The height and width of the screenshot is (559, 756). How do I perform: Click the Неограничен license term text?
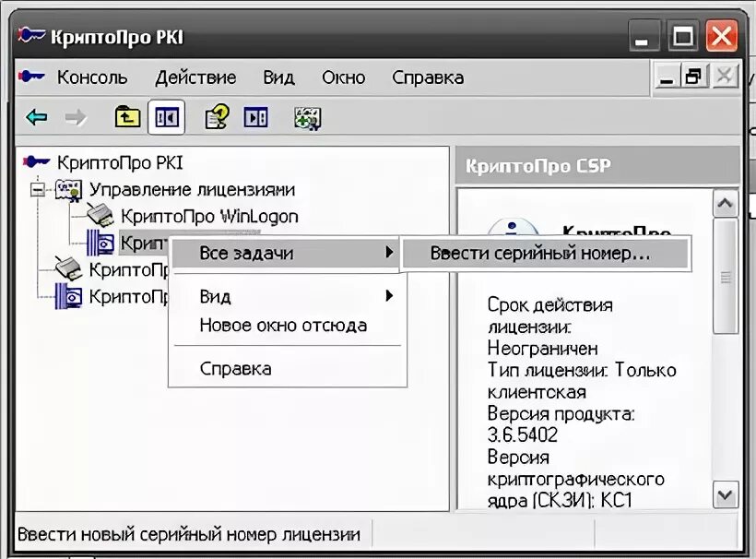(542, 349)
